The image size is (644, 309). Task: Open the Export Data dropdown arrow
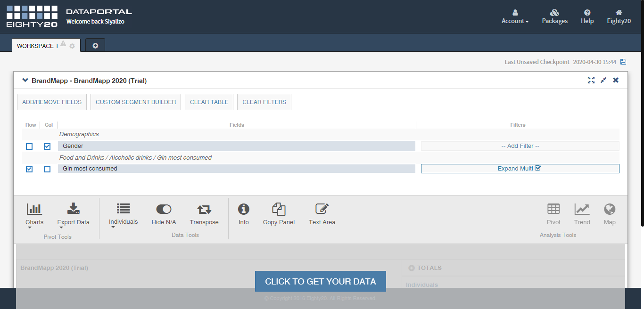click(x=61, y=228)
